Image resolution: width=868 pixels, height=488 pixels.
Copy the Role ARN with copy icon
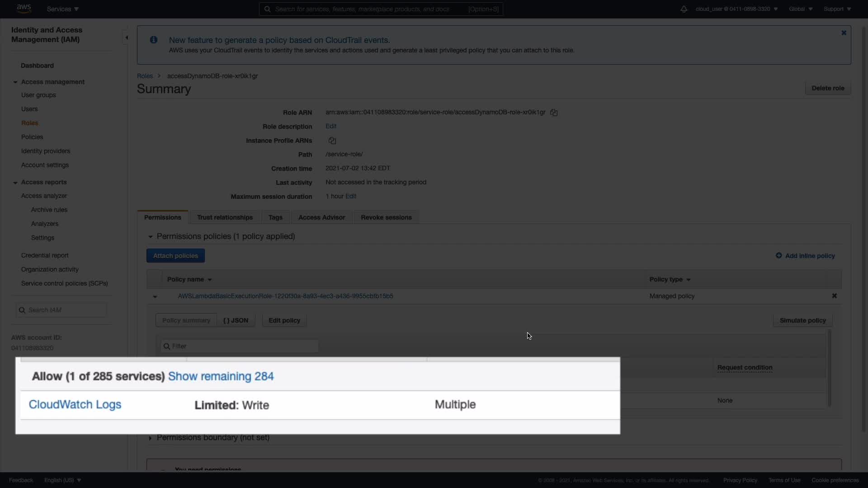pos(554,113)
